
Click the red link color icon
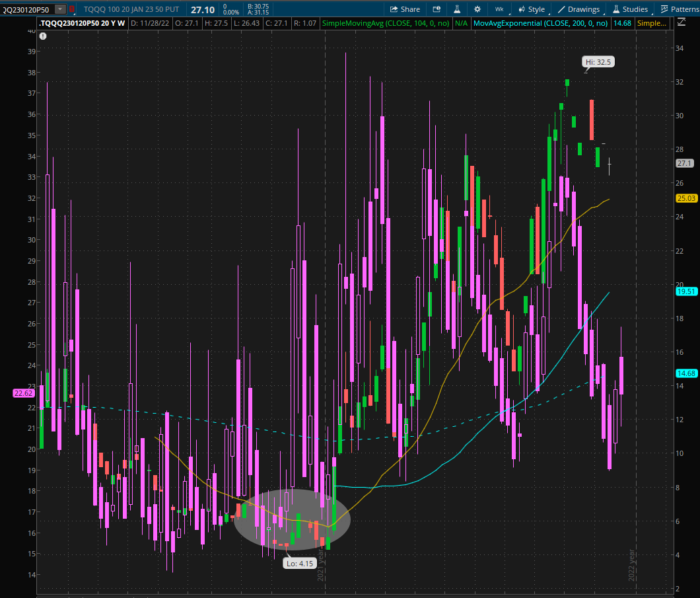pyautogui.click(x=71, y=9)
